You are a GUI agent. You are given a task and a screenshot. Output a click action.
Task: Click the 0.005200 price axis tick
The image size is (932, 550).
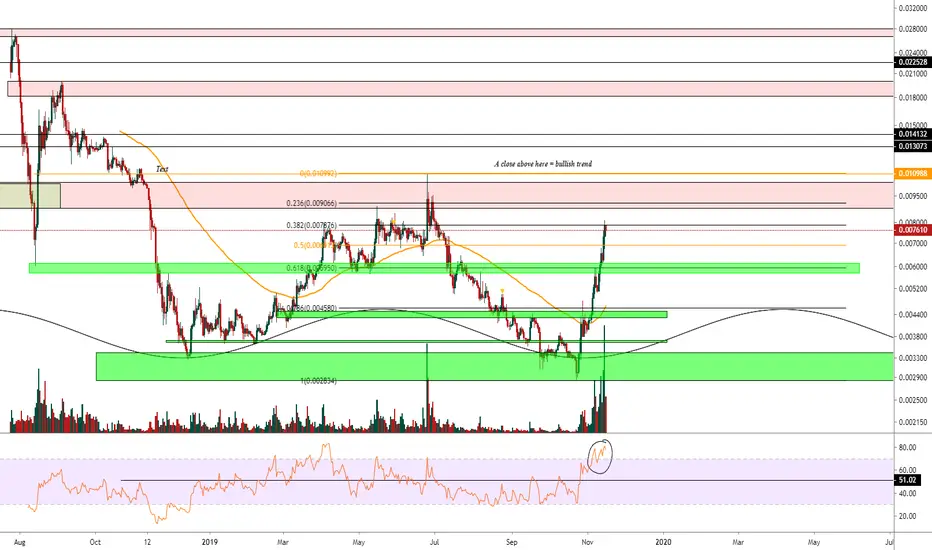coord(912,289)
